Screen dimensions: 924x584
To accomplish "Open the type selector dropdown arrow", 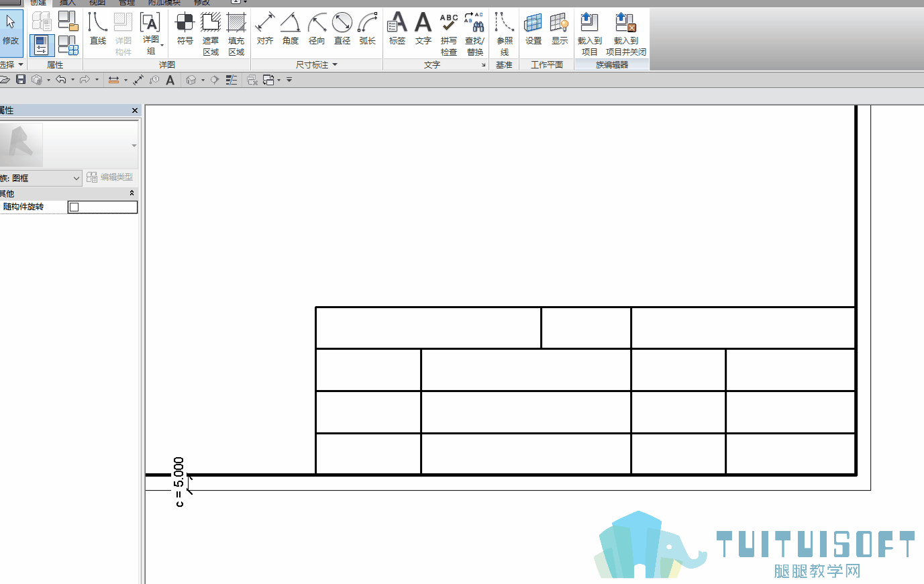I will (x=134, y=146).
